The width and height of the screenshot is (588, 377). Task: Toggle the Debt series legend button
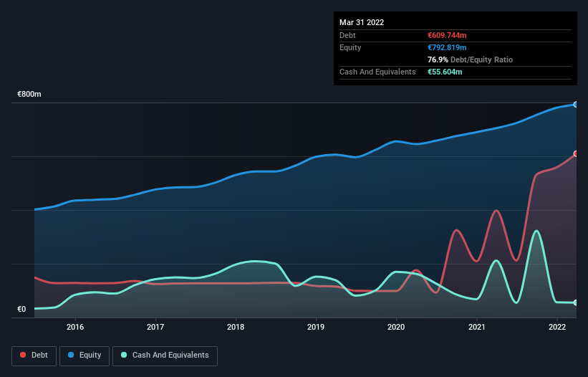coord(34,355)
